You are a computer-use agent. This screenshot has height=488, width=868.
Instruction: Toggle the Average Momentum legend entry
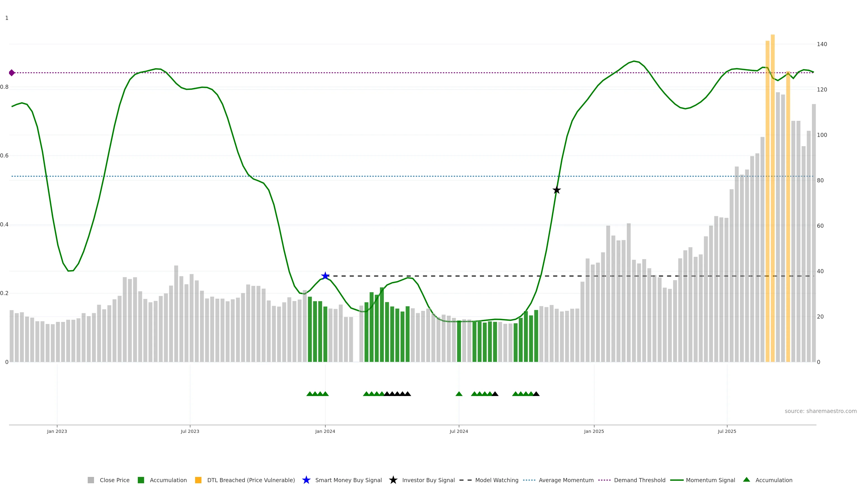(x=566, y=480)
